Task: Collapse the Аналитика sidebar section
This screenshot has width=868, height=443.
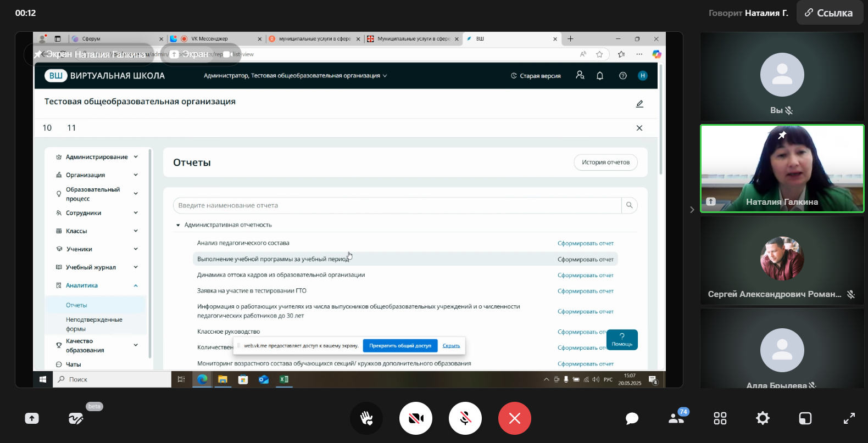Action: pos(135,285)
